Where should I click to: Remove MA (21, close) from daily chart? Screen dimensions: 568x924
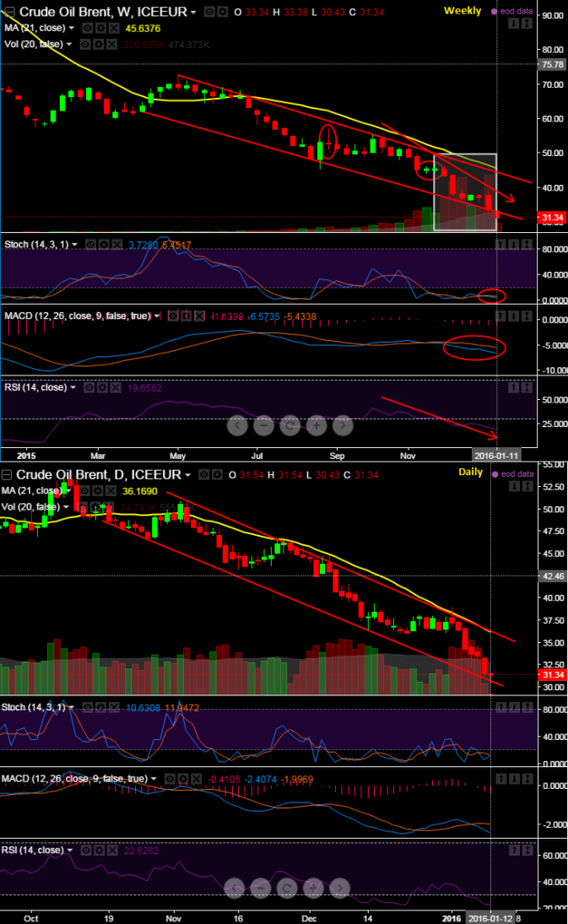tap(111, 491)
